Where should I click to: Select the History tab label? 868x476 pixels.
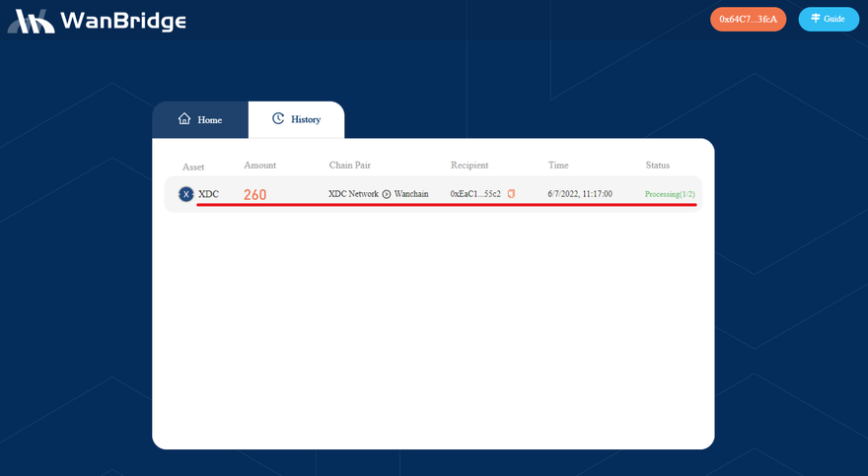click(x=306, y=119)
